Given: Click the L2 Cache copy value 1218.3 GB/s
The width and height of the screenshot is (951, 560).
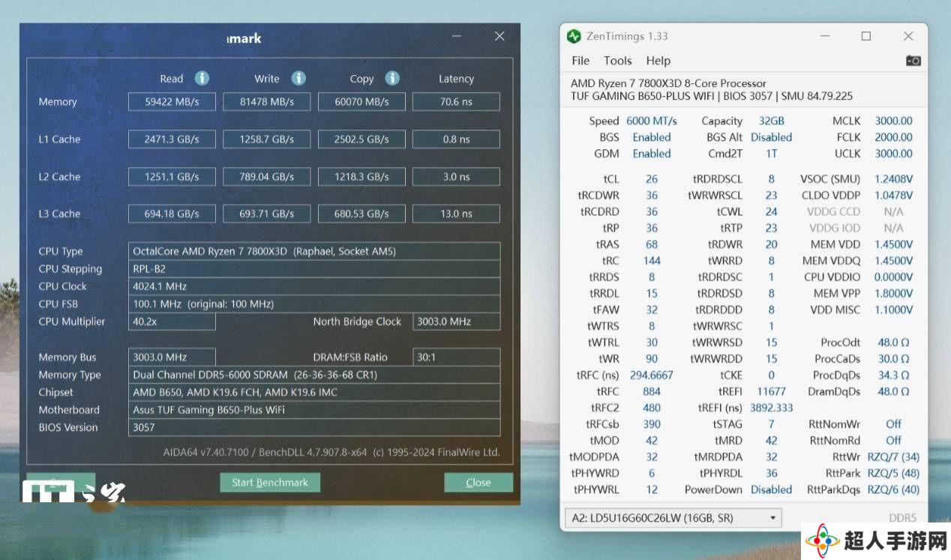Looking at the screenshot, I should pos(361,176).
